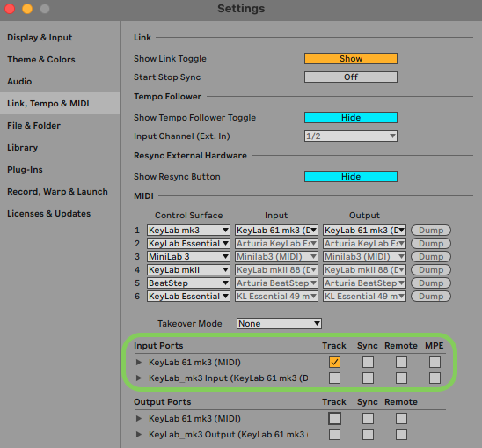Open row 3 Output Minilab3 (MIDI) dropdown
The image size is (482, 448).
point(364,257)
